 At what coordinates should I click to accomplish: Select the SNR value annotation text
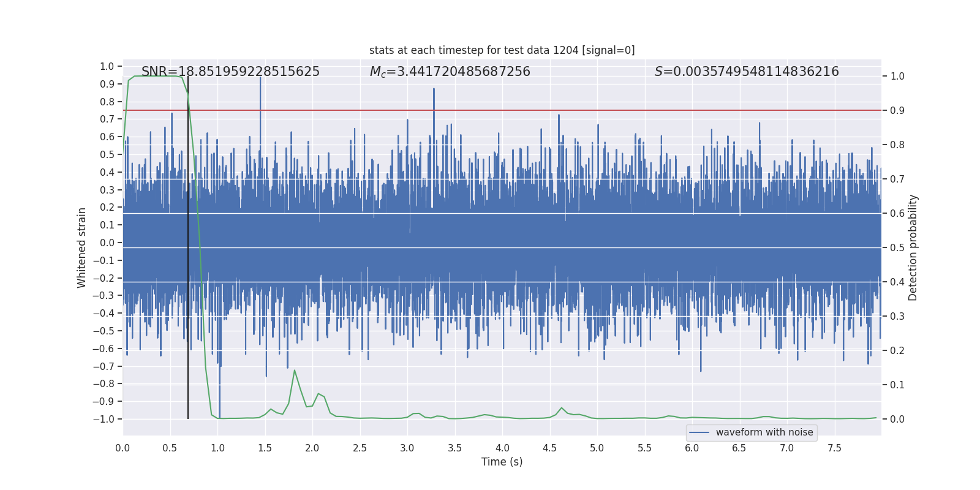pyautogui.click(x=230, y=72)
